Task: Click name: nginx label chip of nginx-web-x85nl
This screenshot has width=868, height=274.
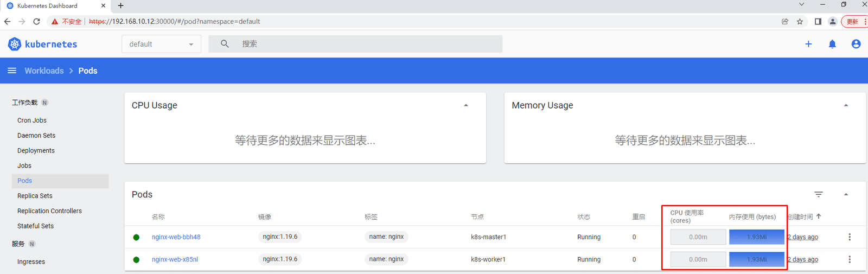Action: (386, 259)
